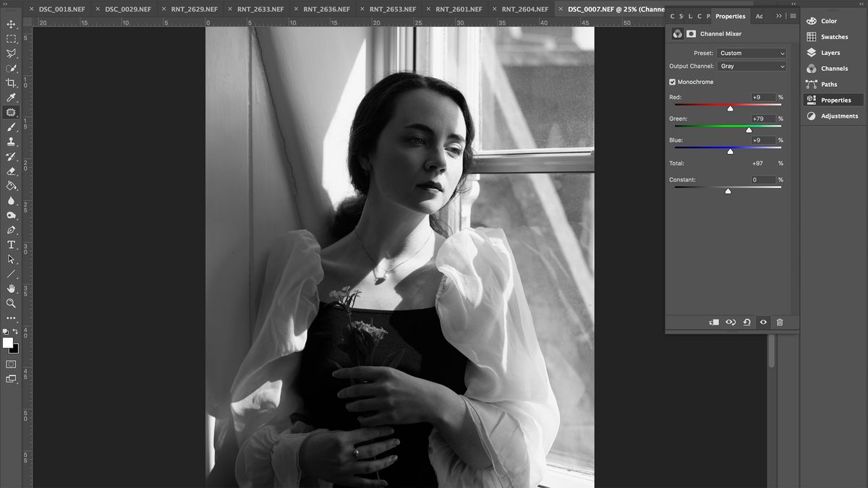This screenshot has height=488, width=868.
Task: Select the Crop tool
Action: (10, 83)
